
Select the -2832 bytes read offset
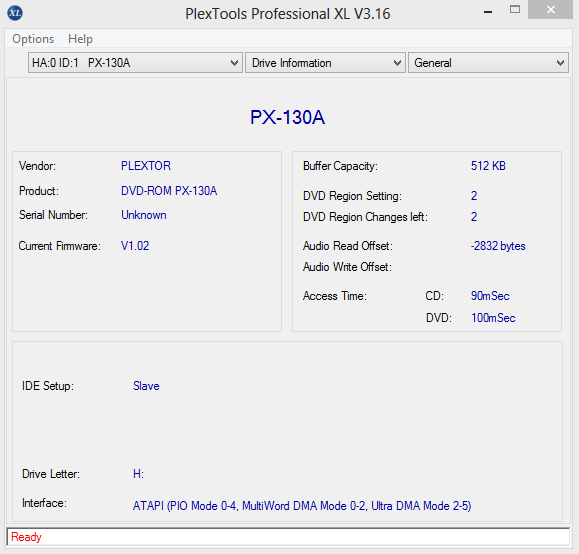pyautogui.click(x=498, y=246)
